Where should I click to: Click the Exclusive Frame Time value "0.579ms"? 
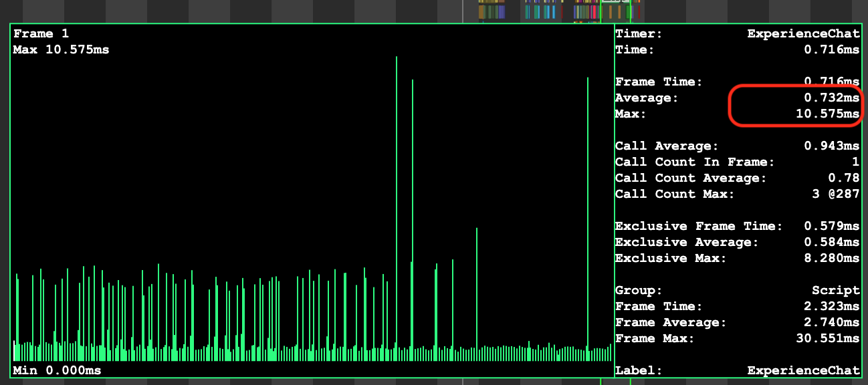click(832, 226)
